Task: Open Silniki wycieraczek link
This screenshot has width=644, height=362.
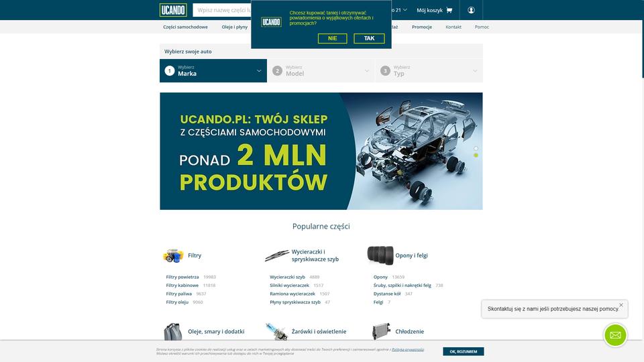Action: click(x=289, y=286)
